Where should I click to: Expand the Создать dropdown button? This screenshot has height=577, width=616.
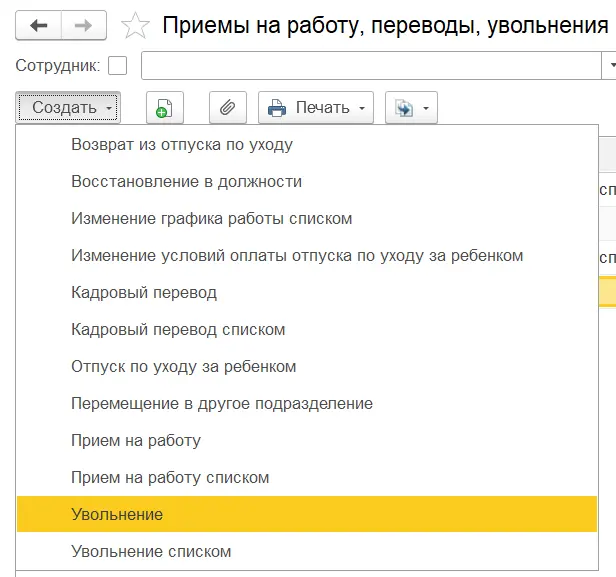coord(68,108)
